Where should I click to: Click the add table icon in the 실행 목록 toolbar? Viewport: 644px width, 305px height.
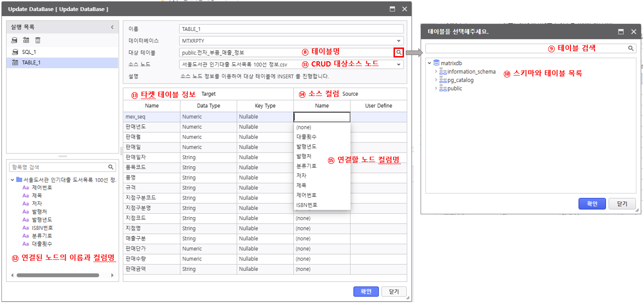[26, 40]
